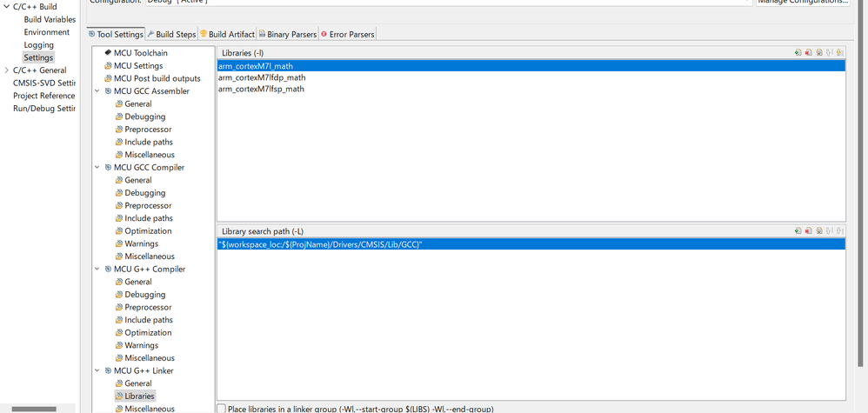868x413 pixels.
Task: Open Include paths under MCU GCC Assembler
Action: click(144, 143)
